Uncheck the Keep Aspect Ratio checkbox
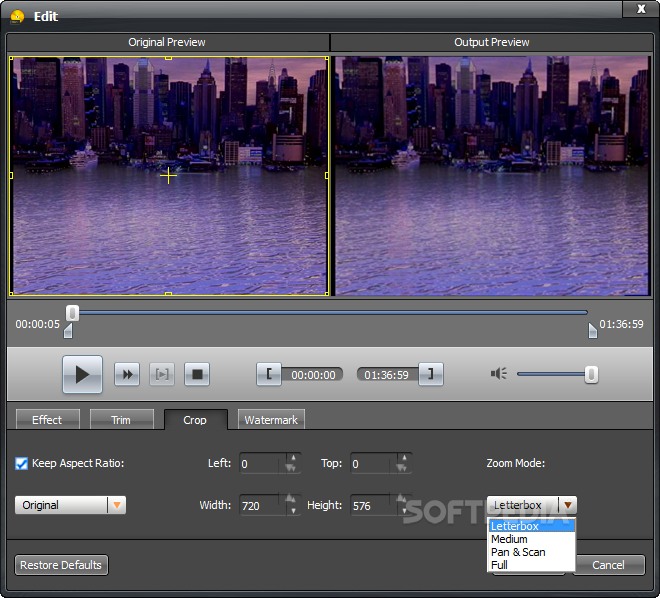This screenshot has height=598, width=660. [x=22, y=463]
